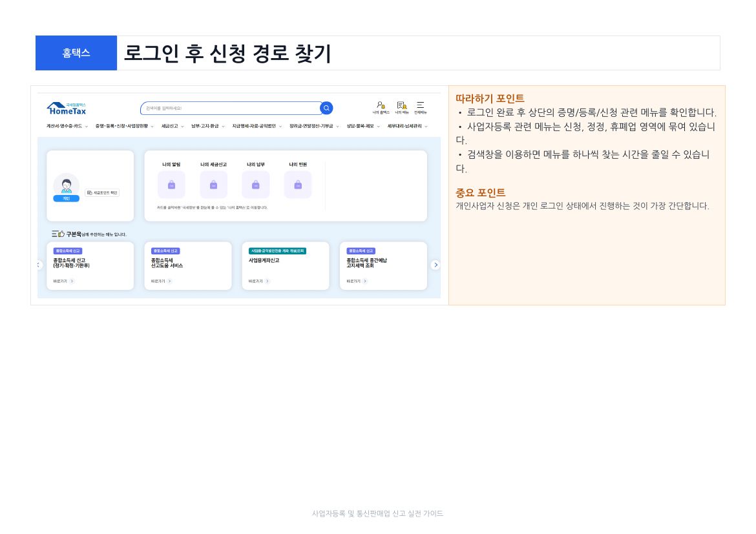The width and height of the screenshot is (756, 534).
Task: Click the 나의 세금신고 lock icon
Action: pos(214,185)
